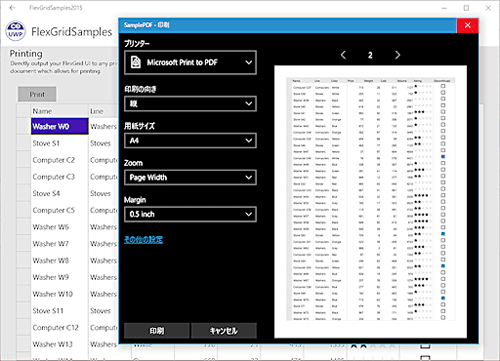Click the gray Print button
The image size is (500, 361).
(x=37, y=94)
